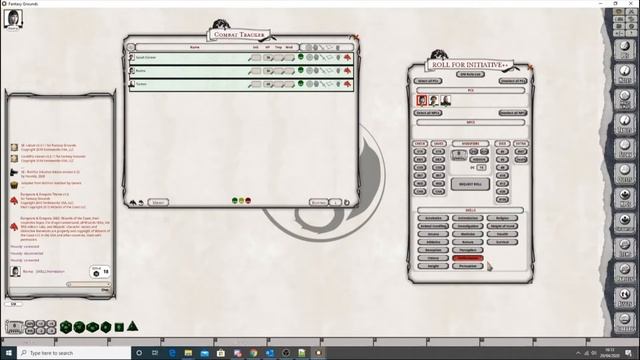Toggle the third PC portrait

(445, 100)
